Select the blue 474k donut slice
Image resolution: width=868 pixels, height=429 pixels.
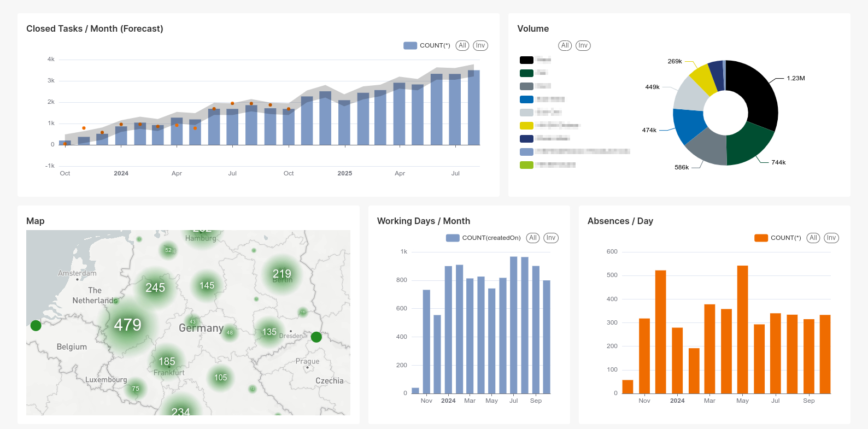tap(688, 125)
